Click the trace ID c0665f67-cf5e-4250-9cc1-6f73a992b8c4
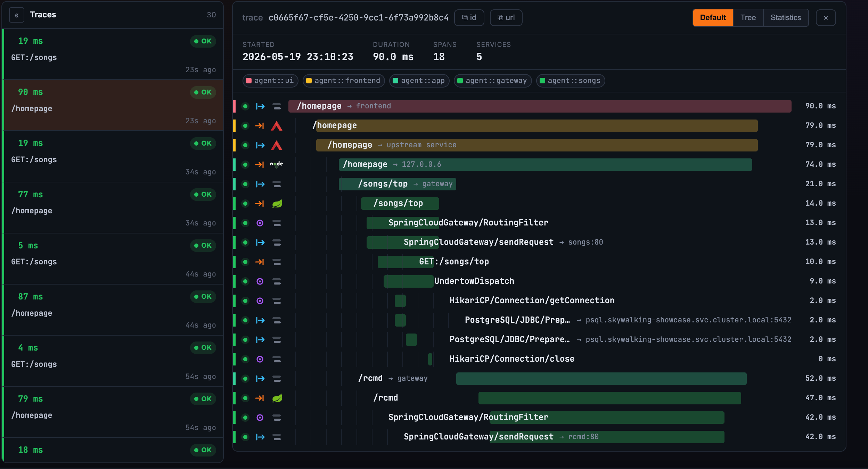Viewport: 868px width, 469px height. click(x=358, y=18)
